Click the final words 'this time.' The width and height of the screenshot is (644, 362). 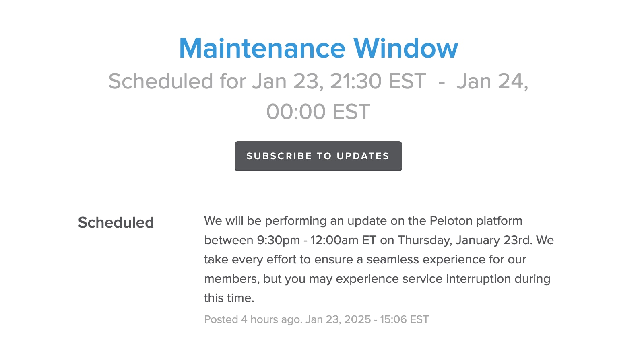pyautogui.click(x=229, y=298)
